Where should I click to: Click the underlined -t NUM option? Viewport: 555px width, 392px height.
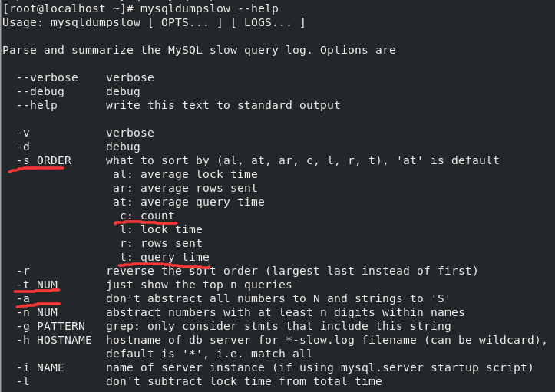[37, 285]
